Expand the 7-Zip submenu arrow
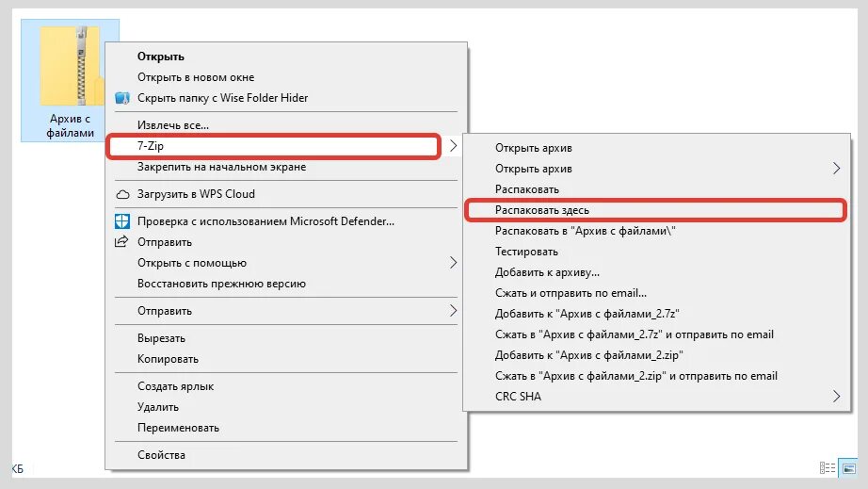Viewport: 868px width, 489px height. click(x=454, y=146)
